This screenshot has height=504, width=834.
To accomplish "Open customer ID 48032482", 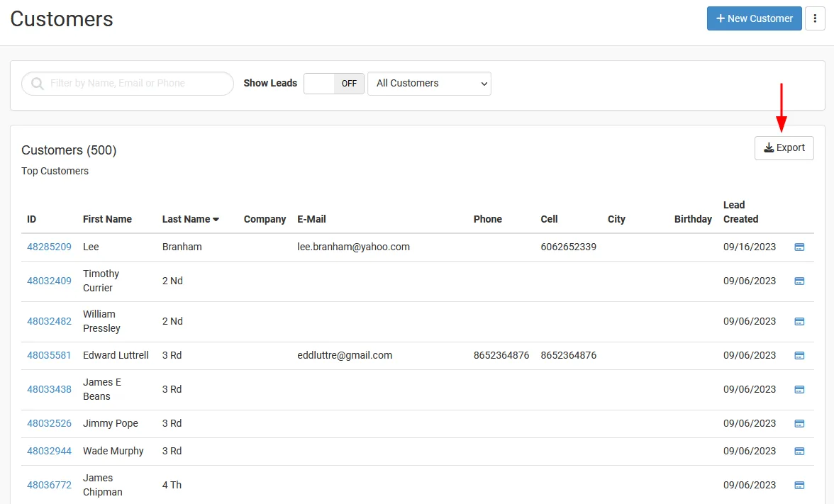I will (49, 321).
